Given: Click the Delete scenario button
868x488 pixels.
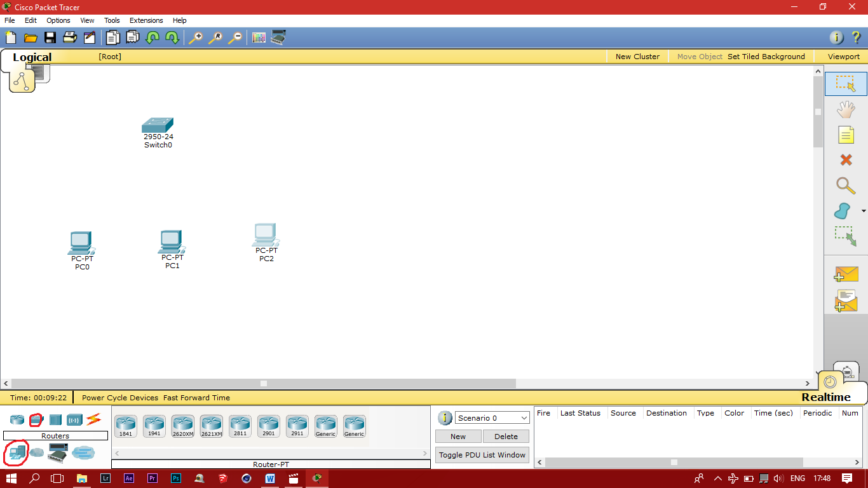Looking at the screenshot, I should coord(506,437).
